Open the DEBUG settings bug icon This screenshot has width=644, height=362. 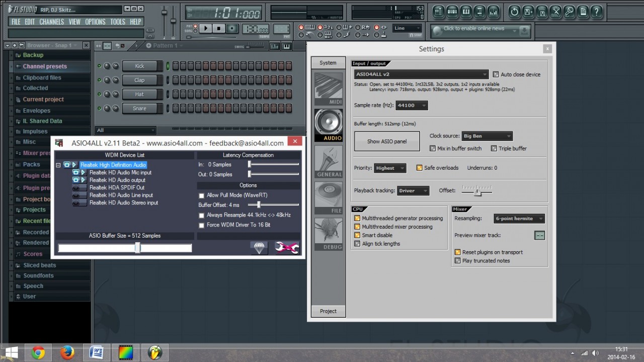329,234
